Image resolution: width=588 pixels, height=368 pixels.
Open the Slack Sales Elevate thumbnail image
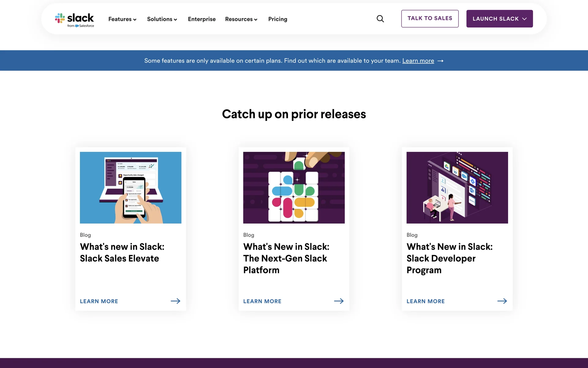tap(130, 187)
